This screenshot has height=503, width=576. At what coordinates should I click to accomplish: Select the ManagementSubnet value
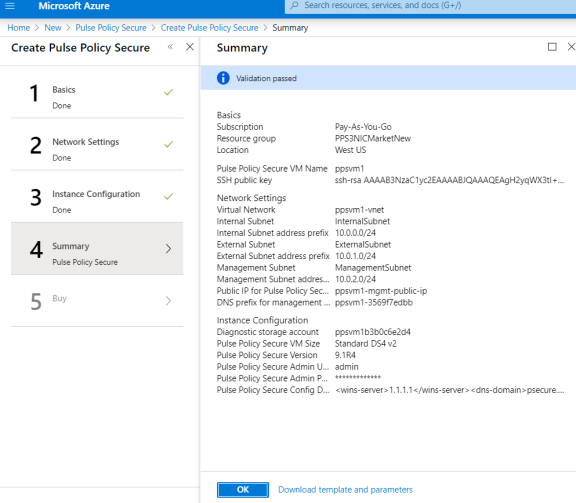[x=373, y=268]
